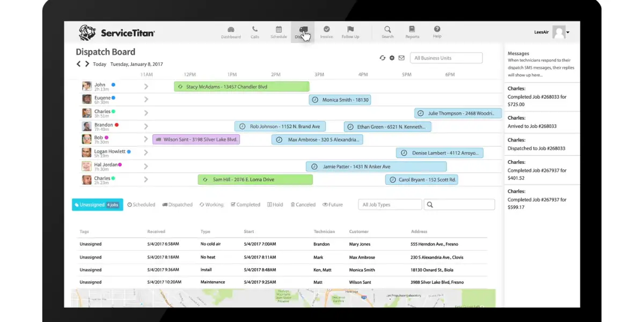
Task: Expand Eugene's row chevron
Action: 146,100
